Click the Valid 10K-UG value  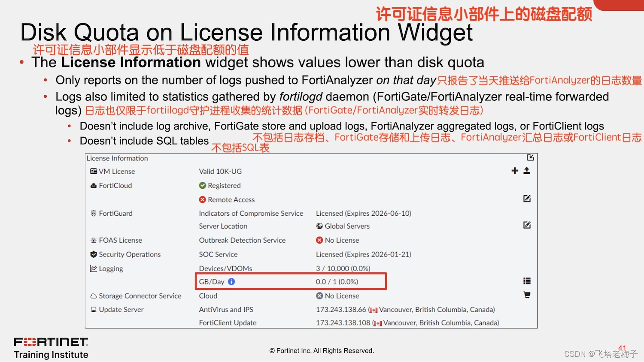point(220,171)
